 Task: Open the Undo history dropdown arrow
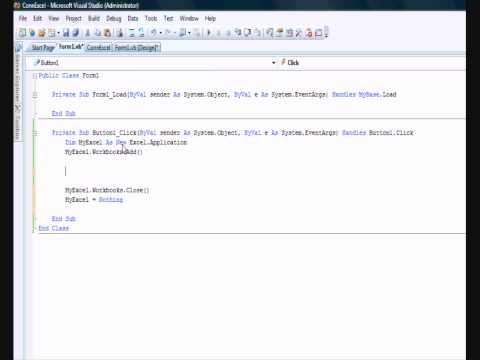tap(160, 33)
